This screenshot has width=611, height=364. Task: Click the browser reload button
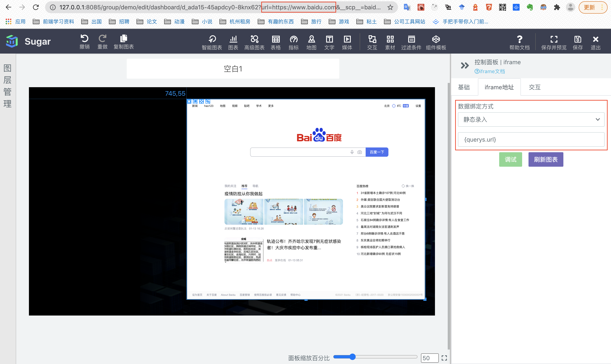pos(36,7)
